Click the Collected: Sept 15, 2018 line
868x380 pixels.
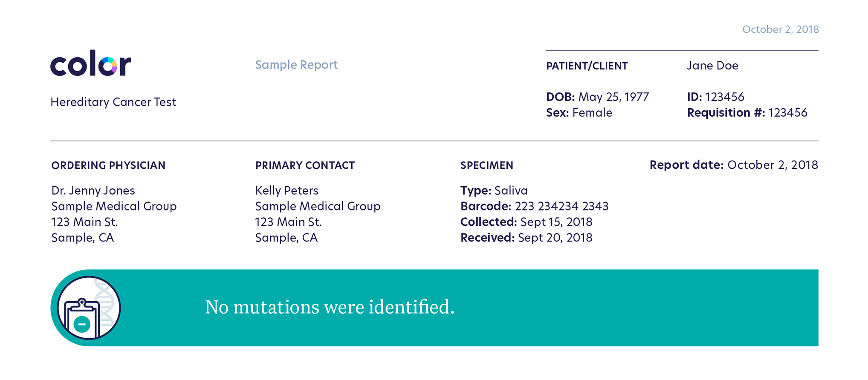[x=526, y=222]
